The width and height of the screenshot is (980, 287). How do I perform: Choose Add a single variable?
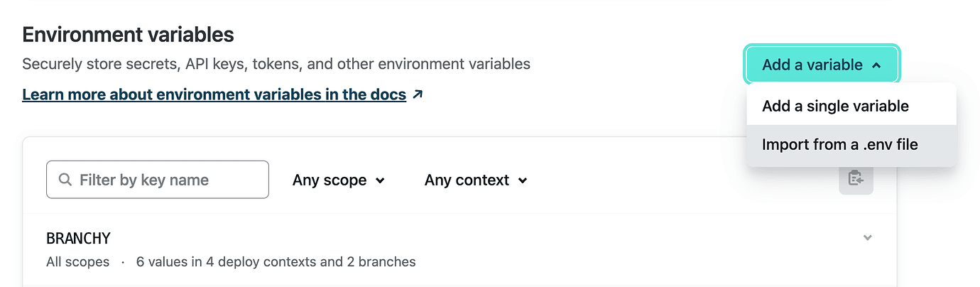coord(834,106)
